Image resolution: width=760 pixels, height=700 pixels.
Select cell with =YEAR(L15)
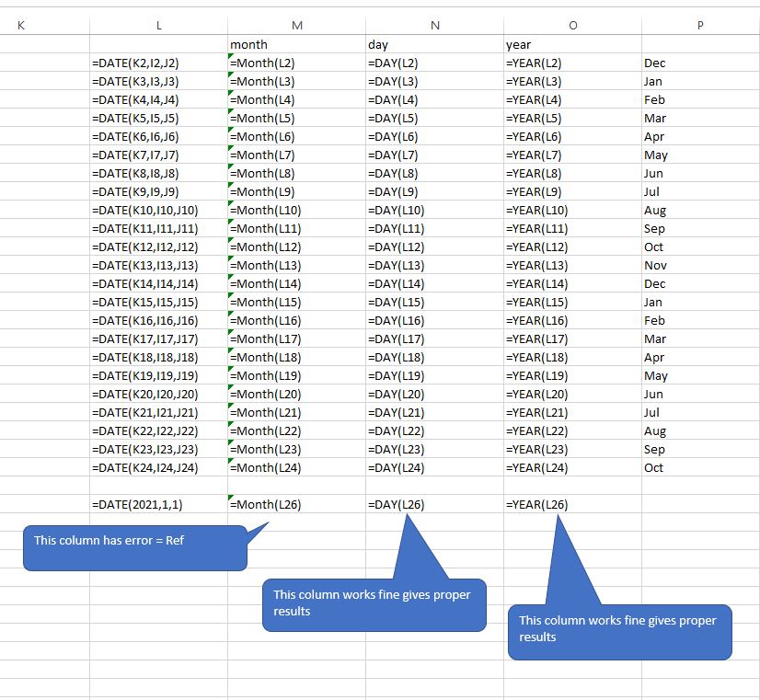tap(573, 303)
